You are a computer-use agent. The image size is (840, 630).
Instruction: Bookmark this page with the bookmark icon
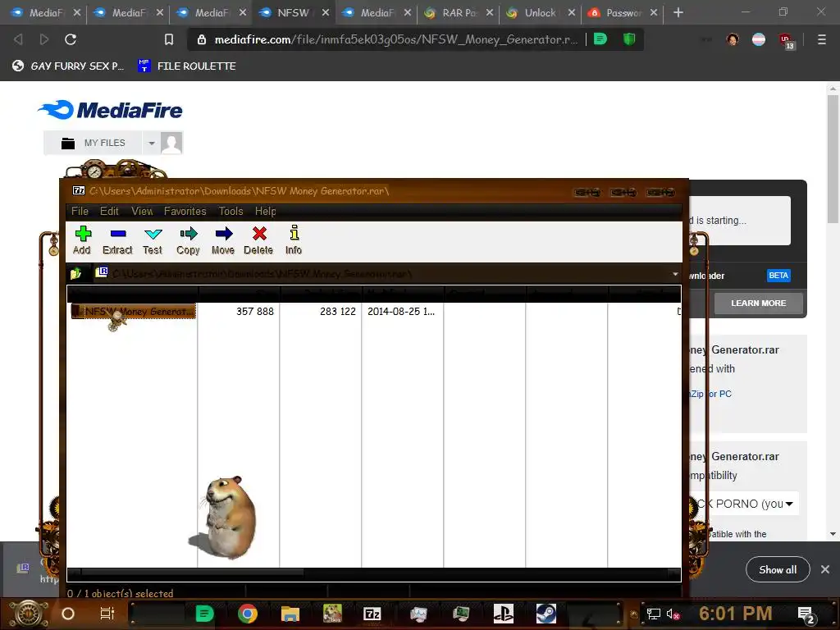(x=169, y=39)
